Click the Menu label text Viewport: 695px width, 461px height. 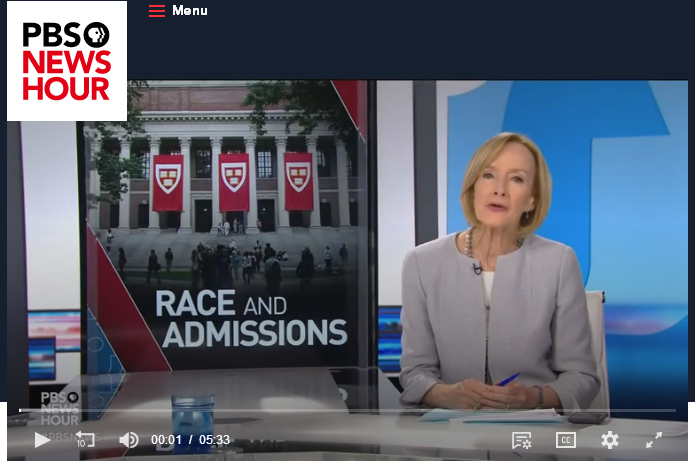[190, 10]
